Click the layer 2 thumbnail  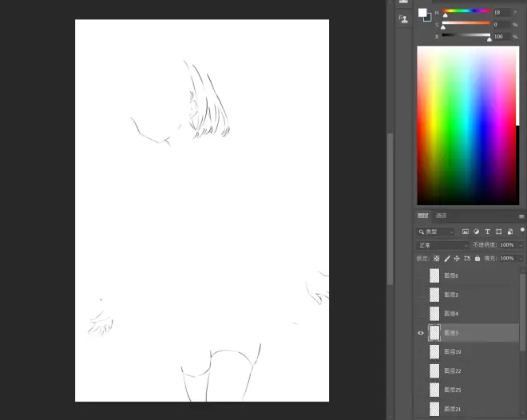tap(434, 295)
